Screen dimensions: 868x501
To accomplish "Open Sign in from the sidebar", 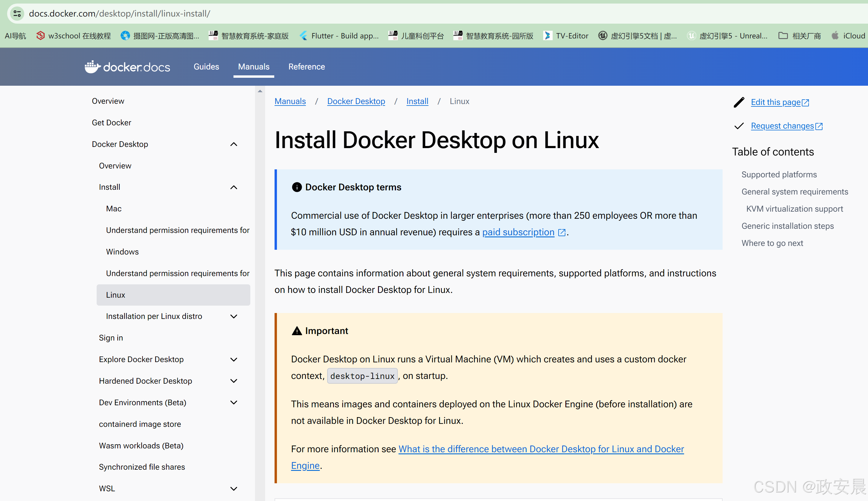I will [111, 338].
